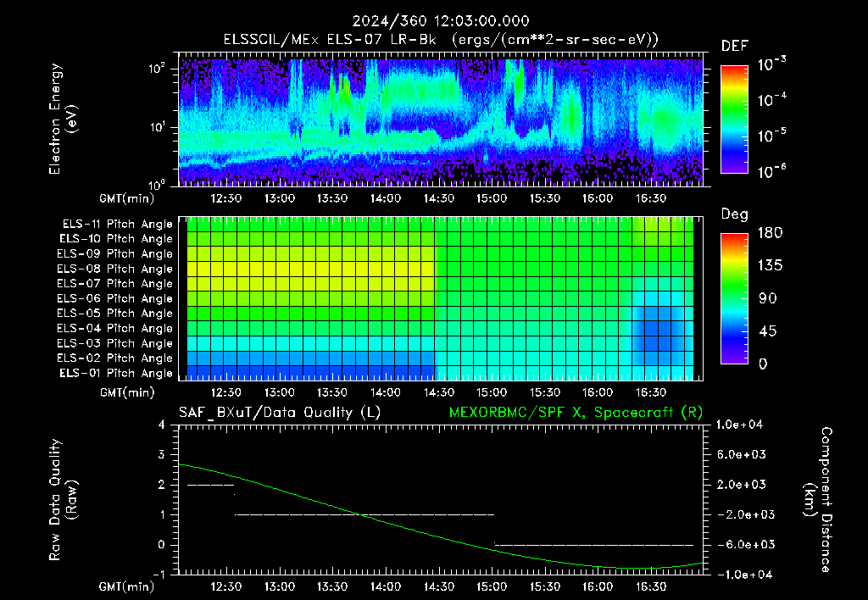Click the 16:00 time label under the data quality plot
This screenshot has width=868, height=600.
598,586
